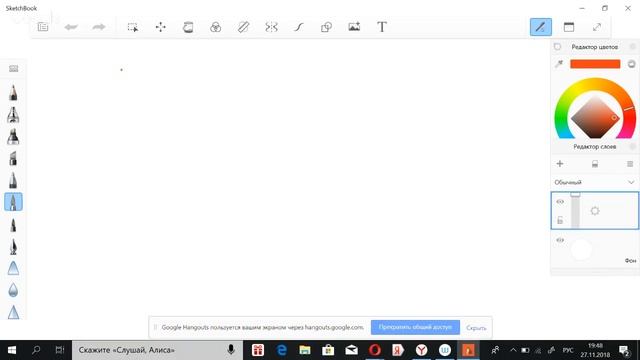Pick the fountain pen nib brush

[13, 247]
